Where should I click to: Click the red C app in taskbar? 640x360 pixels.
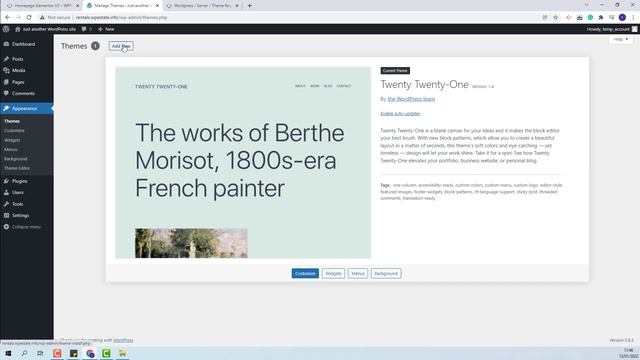tap(57, 353)
